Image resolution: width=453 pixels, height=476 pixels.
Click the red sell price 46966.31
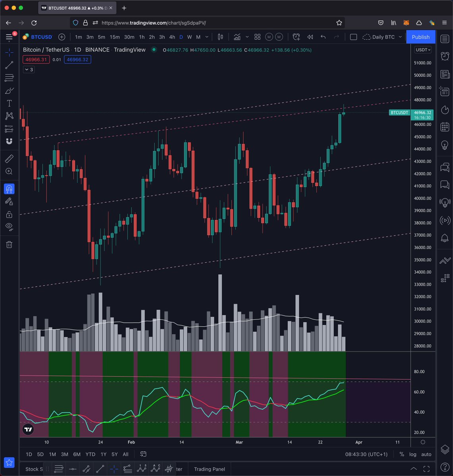click(36, 59)
